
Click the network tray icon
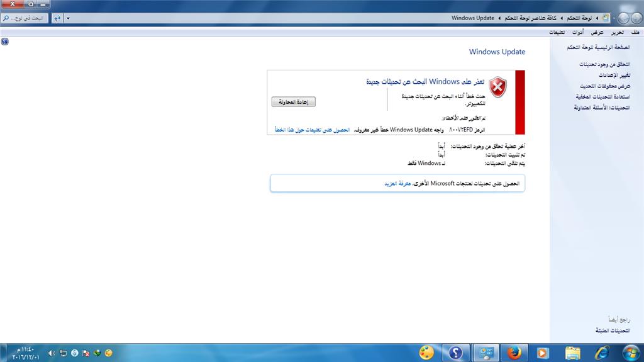(x=63, y=353)
